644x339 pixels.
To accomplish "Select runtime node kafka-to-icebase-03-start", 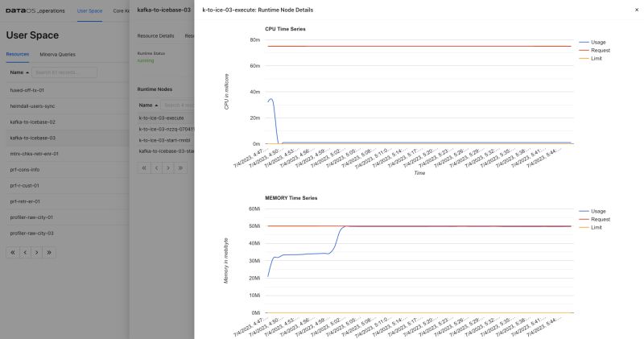I will (x=166, y=151).
